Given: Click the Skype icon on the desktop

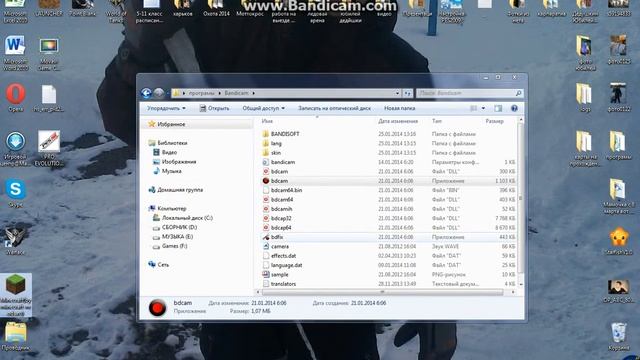Looking at the screenshot, I should click(x=16, y=193).
